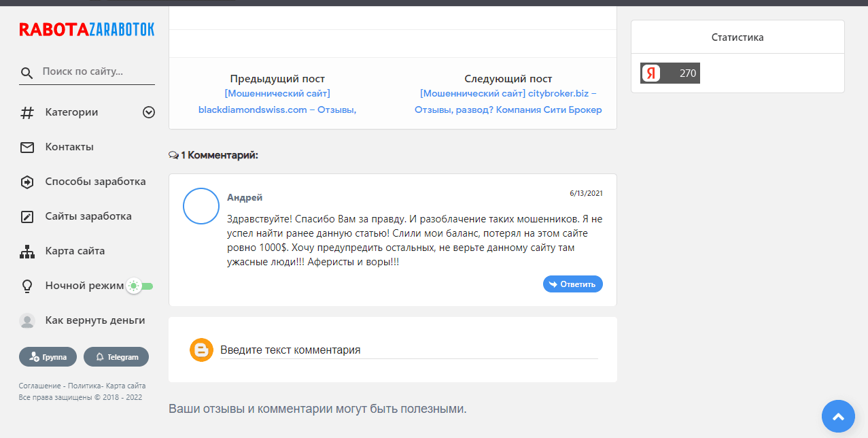Click the scroll-to-top arrow button

coord(838,416)
